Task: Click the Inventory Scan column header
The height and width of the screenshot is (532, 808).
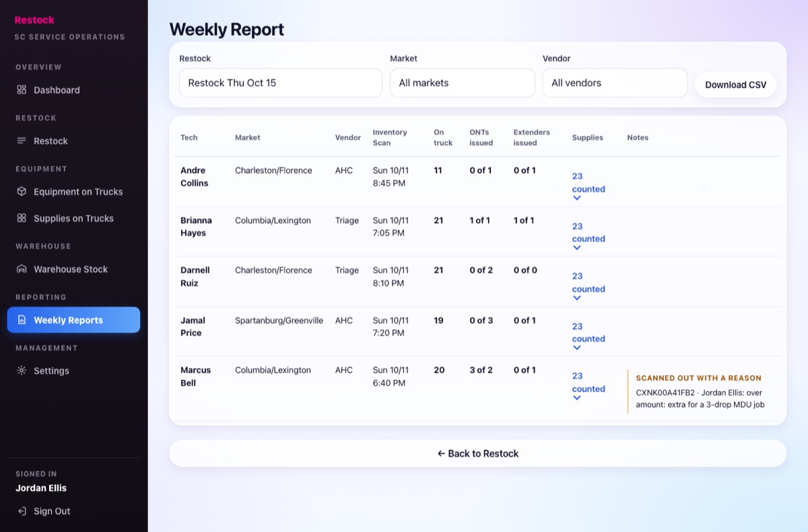Action: [x=390, y=137]
